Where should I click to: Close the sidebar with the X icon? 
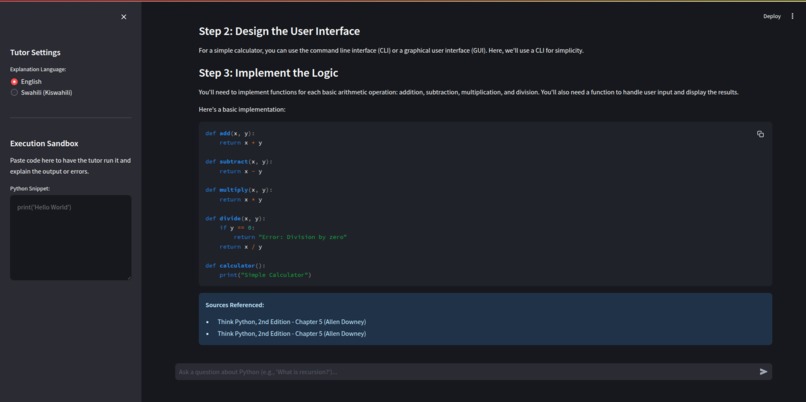(x=123, y=17)
